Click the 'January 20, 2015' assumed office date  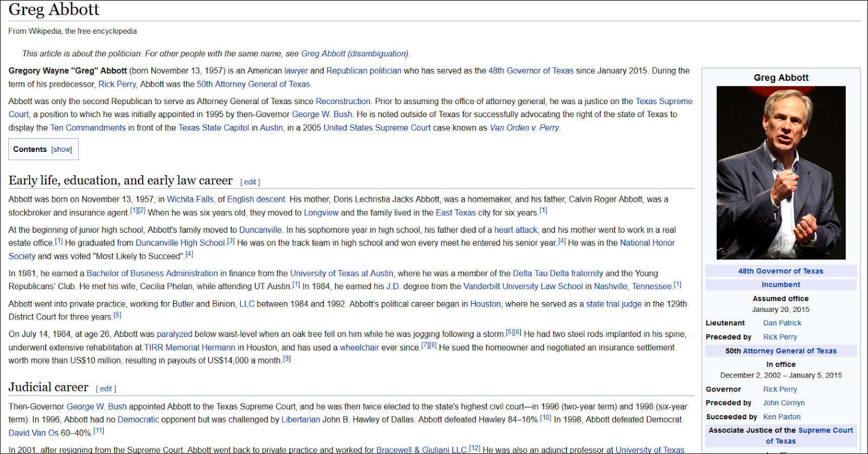point(781,310)
